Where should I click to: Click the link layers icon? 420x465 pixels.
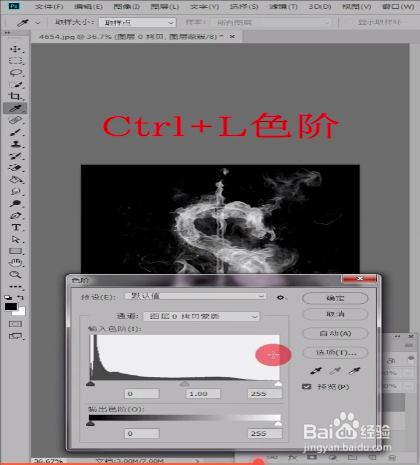coord(272,457)
